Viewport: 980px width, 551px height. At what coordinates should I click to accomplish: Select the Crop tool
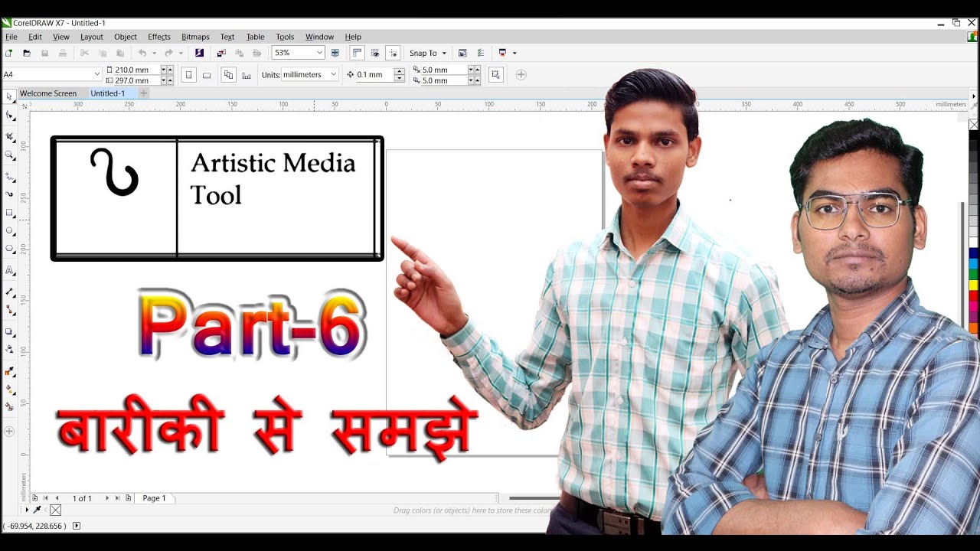[9, 136]
